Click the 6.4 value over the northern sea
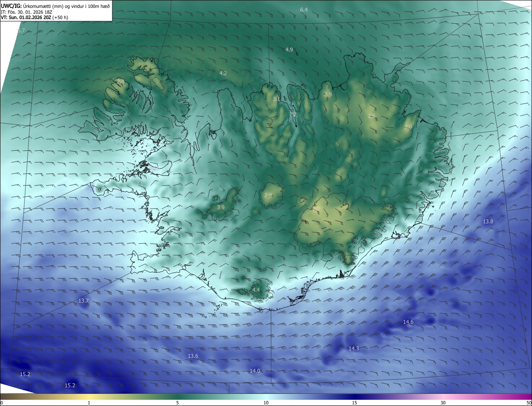 pos(304,10)
